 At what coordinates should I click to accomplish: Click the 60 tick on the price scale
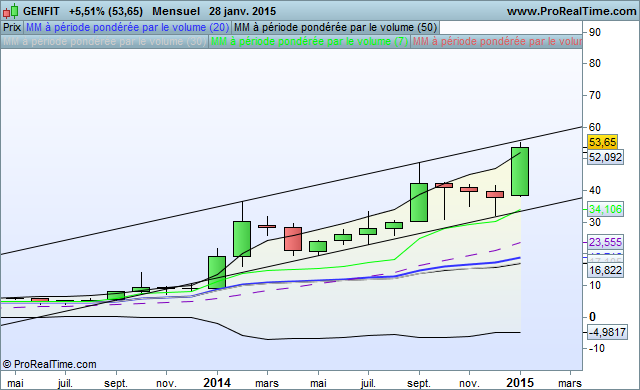(x=595, y=127)
